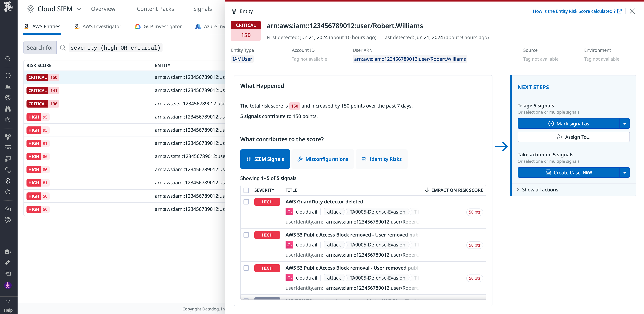Viewport: 644px width, 314px height.
Task: Click the Assign To button
Action: click(x=573, y=137)
